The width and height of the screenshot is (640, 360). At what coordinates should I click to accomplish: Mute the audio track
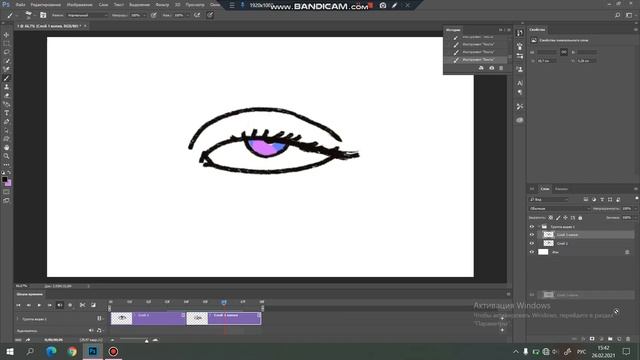click(91, 331)
